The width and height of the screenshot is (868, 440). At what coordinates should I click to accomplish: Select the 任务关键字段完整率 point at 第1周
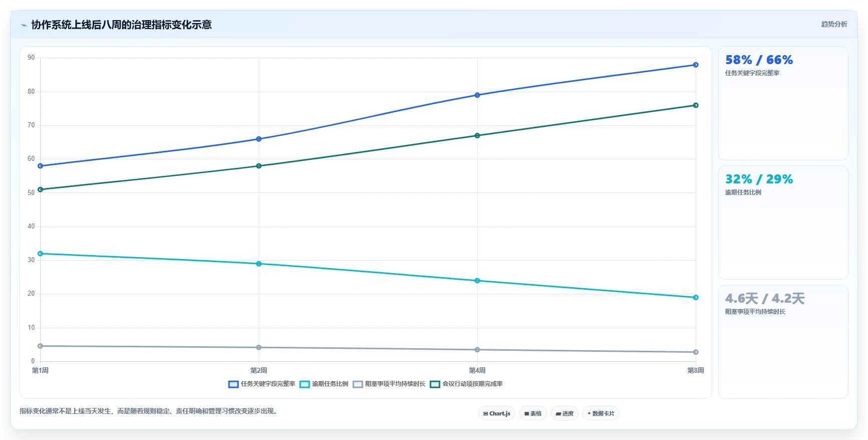(41, 166)
